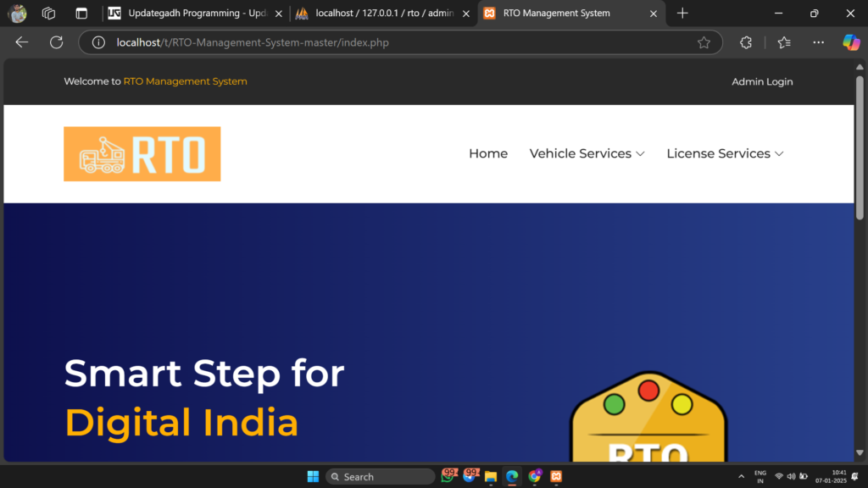Screen dimensions: 868x488
Task: Open the Admin Login link
Action: pos(762,81)
